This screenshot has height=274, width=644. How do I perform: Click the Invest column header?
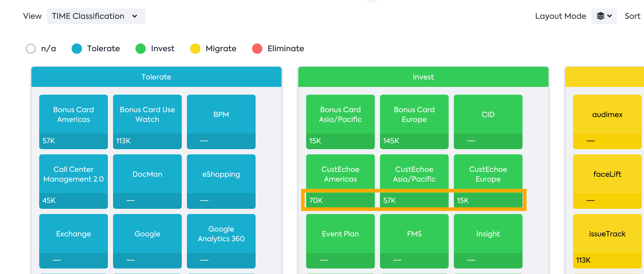[x=423, y=77]
